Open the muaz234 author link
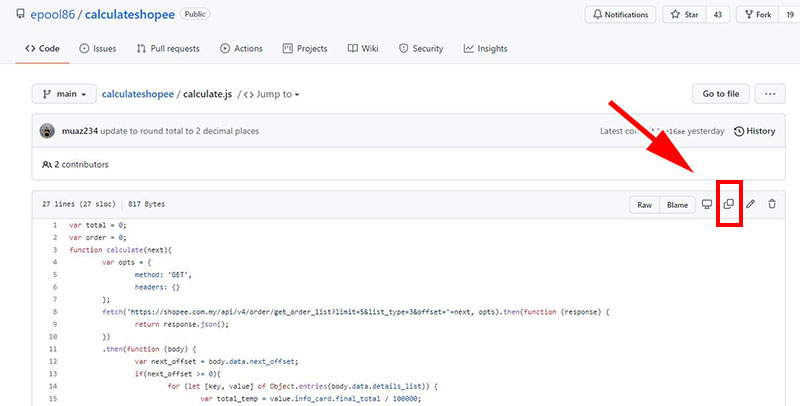The image size is (800, 406). click(80, 131)
